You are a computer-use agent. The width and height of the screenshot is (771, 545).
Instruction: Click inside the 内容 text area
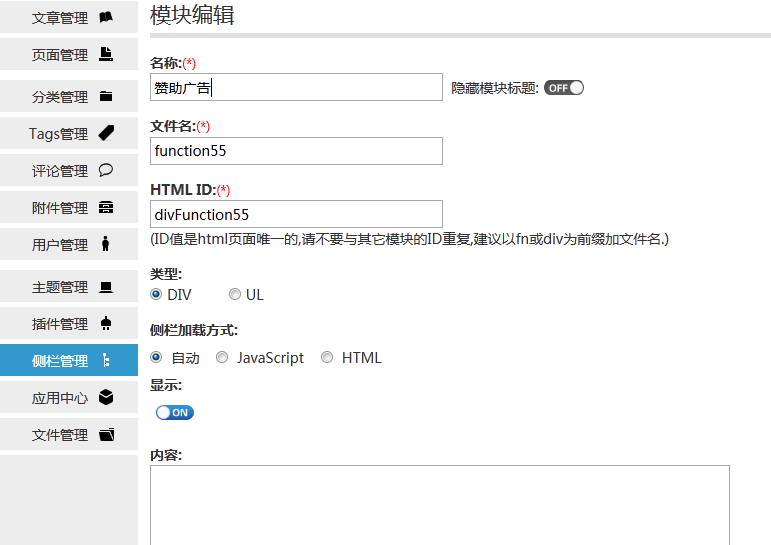pos(440,505)
